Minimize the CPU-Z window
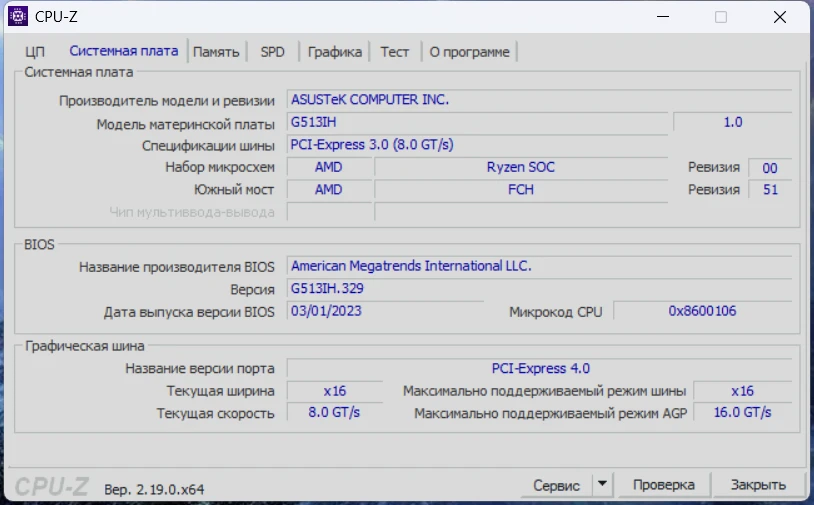 [x=661, y=17]
